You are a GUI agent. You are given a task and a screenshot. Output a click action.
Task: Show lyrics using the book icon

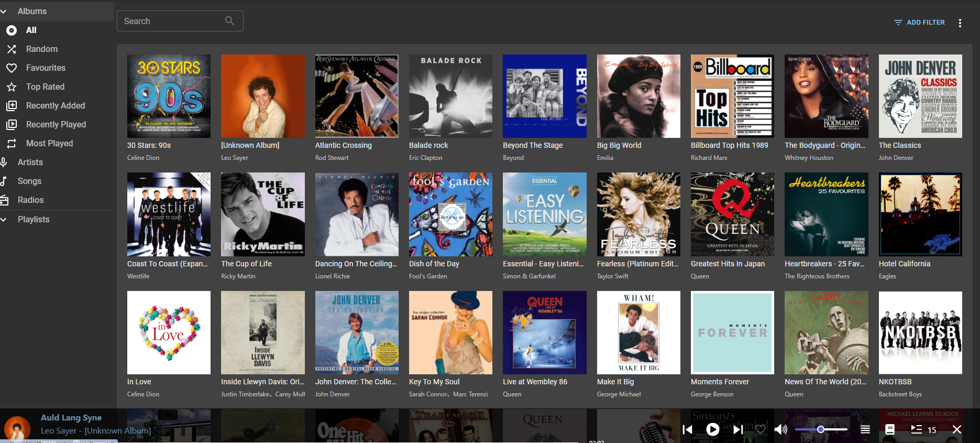click(889, 429)
